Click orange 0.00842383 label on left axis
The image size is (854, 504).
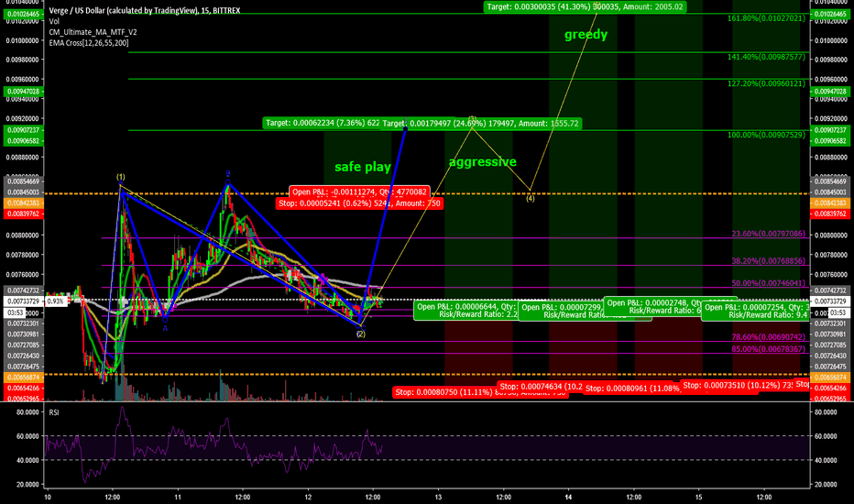[24, 203]
